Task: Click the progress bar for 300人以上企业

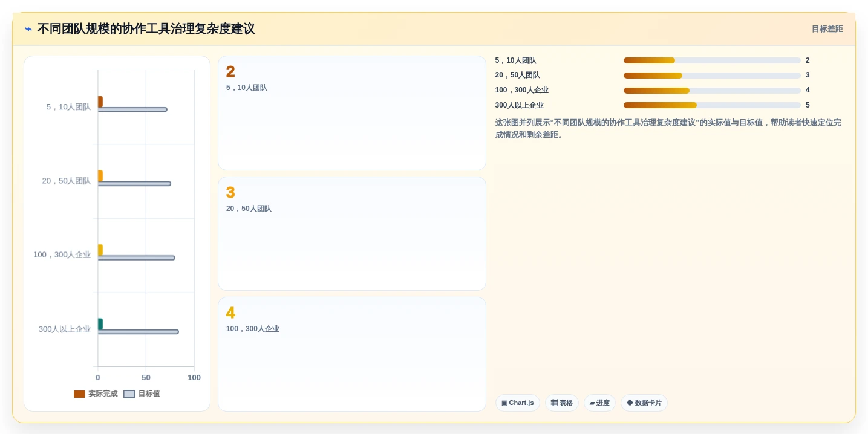Action: click(x=712, y=105)
